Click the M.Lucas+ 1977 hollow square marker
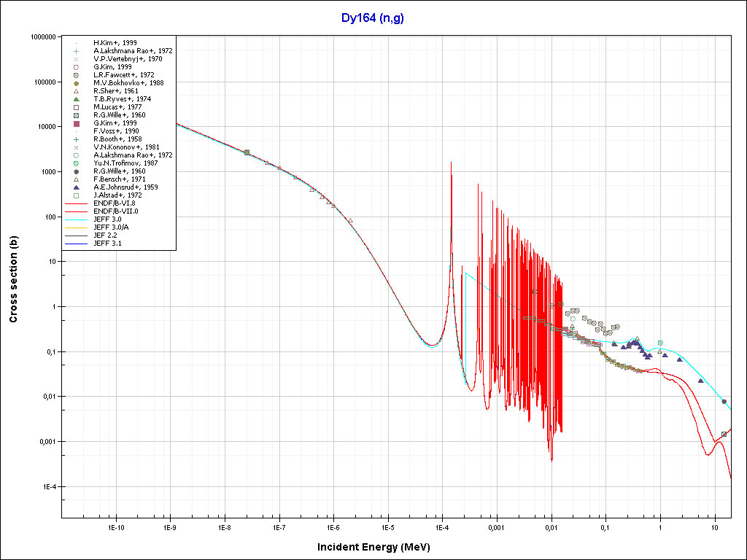The image size is (747, 560). pyautogui.click(x=76, y=107)
